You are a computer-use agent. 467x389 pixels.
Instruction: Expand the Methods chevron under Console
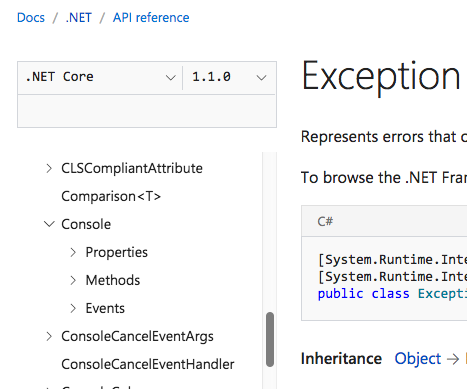pyautogui.click(x=73, y=280)
